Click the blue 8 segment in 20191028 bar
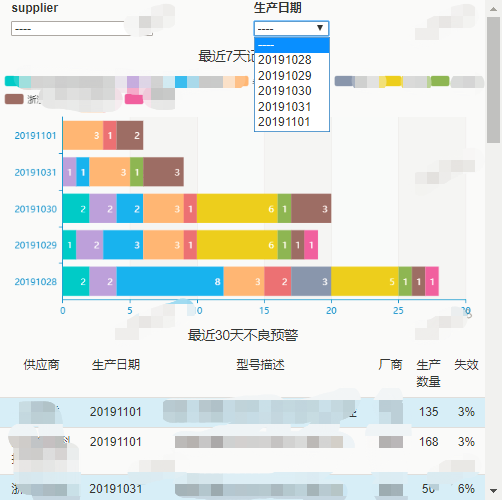The width and height of the screenshot is (502, 500). pyautogui.click(x=170, y=281)
